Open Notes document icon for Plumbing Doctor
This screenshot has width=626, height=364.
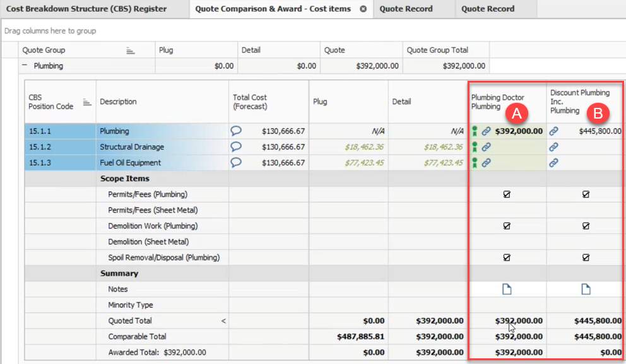point(506,289)
